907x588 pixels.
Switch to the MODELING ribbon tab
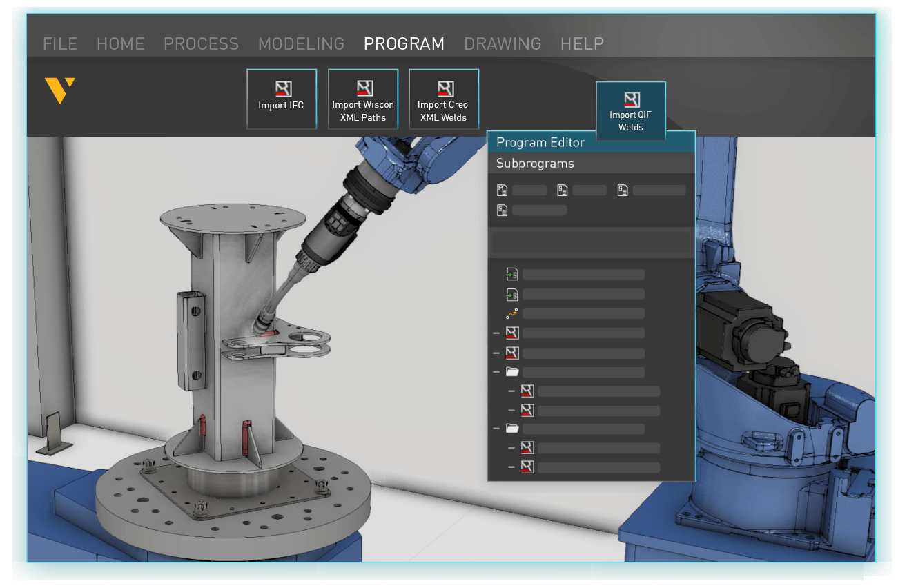coord(301,43)
